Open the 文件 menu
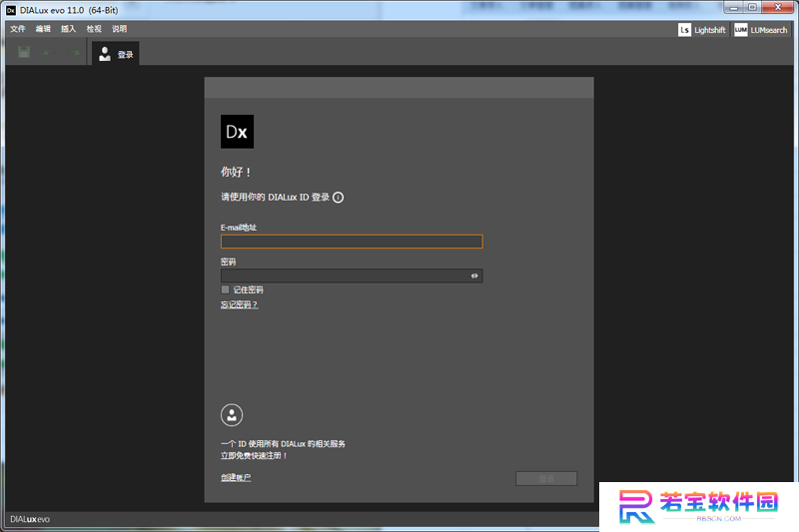Image resolution: width=799 pixels, height=532 pixels. pyautogui.click(x=17, y=29)
